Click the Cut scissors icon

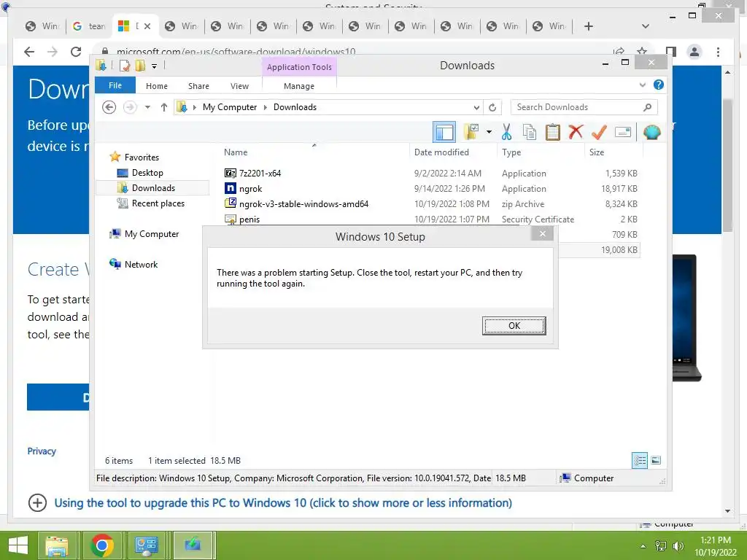506,132
